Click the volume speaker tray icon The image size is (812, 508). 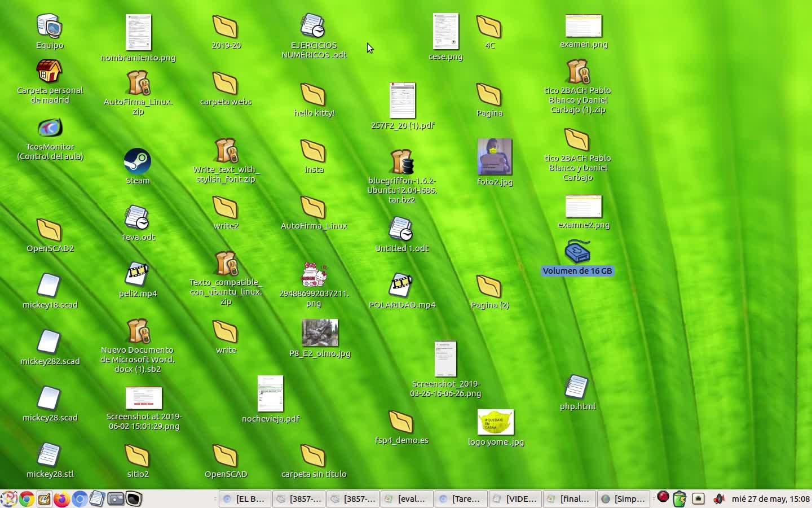point(718,499)
